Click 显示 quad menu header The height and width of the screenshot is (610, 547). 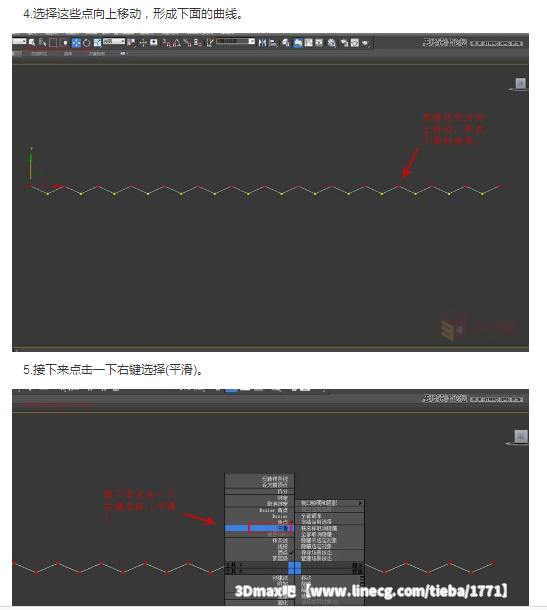pyautogui.click(x=358, y=565)
